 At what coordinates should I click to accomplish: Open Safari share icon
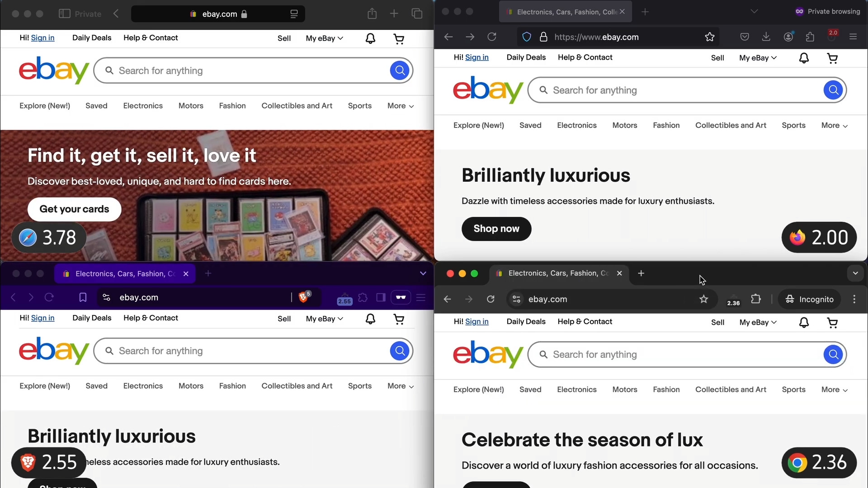point(372,14)
